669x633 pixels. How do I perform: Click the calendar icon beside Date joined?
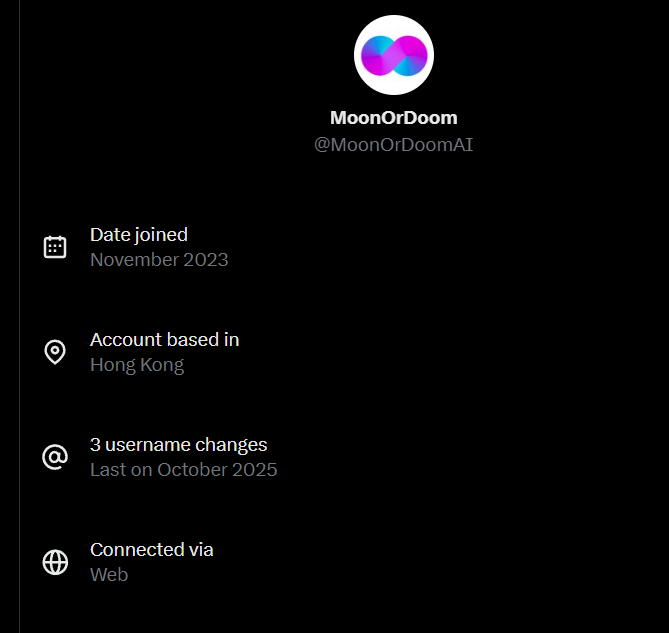click(x=55, y=247)
